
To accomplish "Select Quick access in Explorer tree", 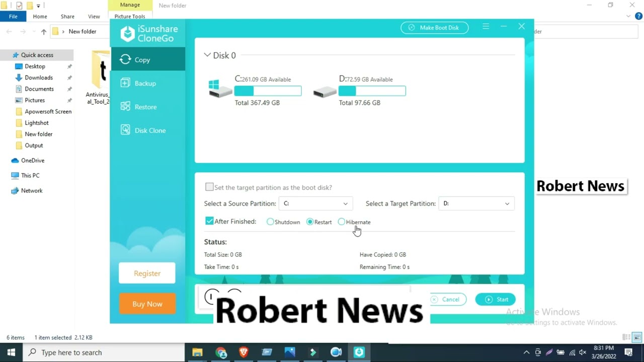I will coord(37,55).
